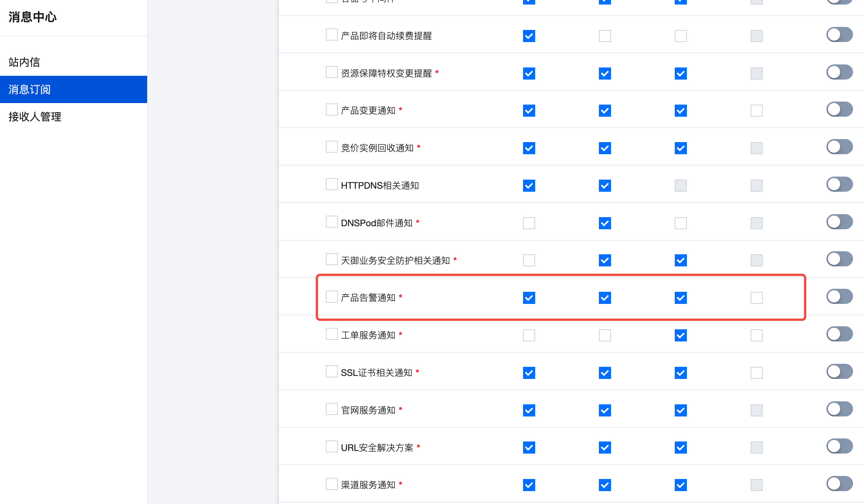The height and width of the screenshot is (504, 864).
Task: Turn on the toggle for the HTTPDNS相关通知 row
Action: (839, 184)
